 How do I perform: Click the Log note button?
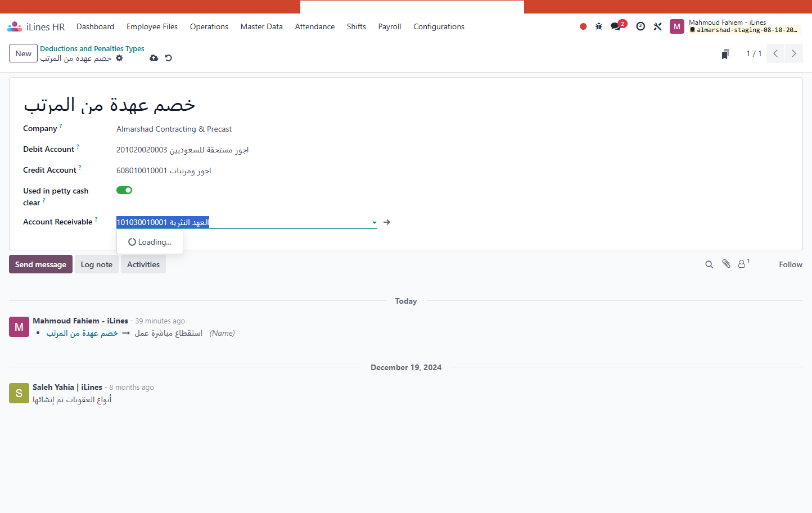pyautogui.click(x=97, y=264)
